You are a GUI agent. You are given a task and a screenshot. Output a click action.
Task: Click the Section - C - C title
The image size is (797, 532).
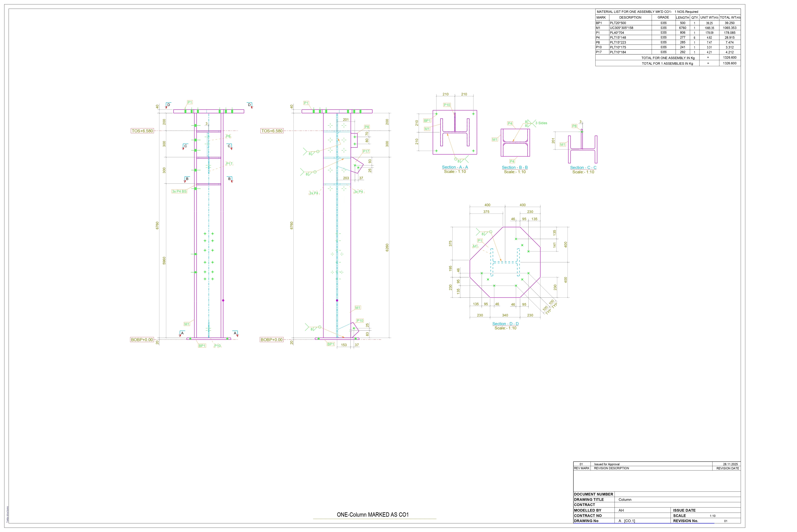[583, 168]
